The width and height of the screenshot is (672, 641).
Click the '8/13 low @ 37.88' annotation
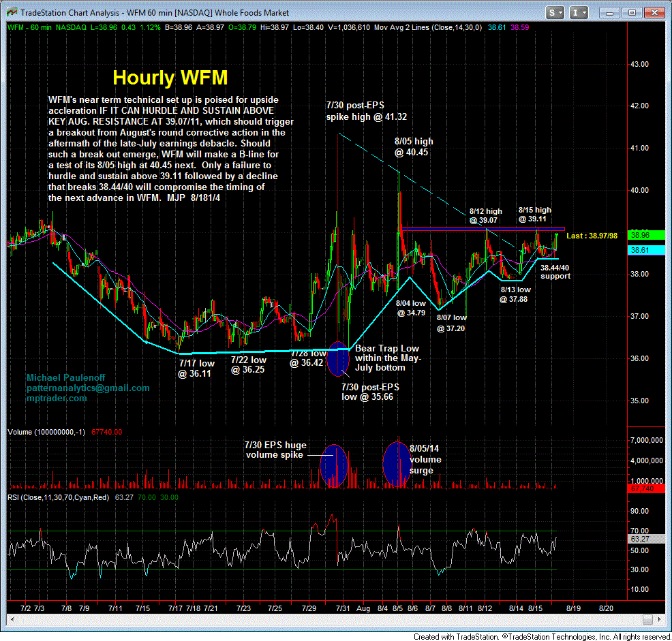pyautogui.click(x=515, y=294)
